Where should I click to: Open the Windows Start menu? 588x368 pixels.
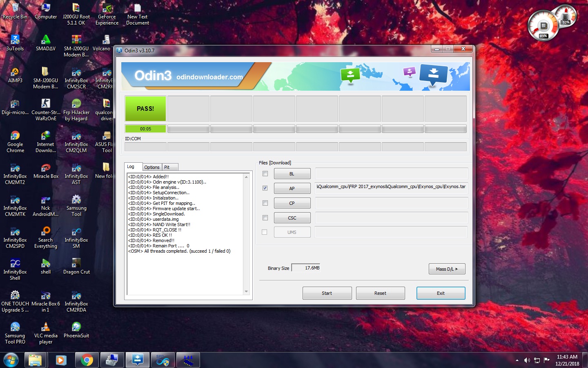(x=11, y=360)
